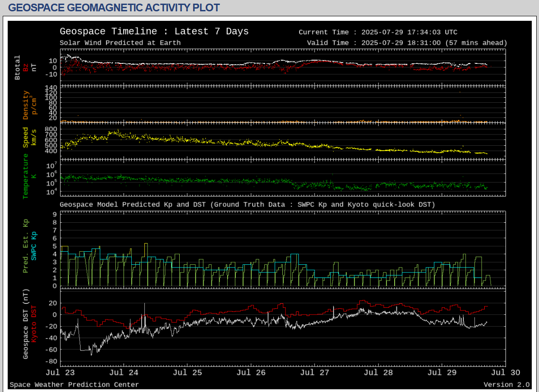Click the 'Pred. Est. Kp' axis label
Viewport: 539px width, 392px height.
26,246
